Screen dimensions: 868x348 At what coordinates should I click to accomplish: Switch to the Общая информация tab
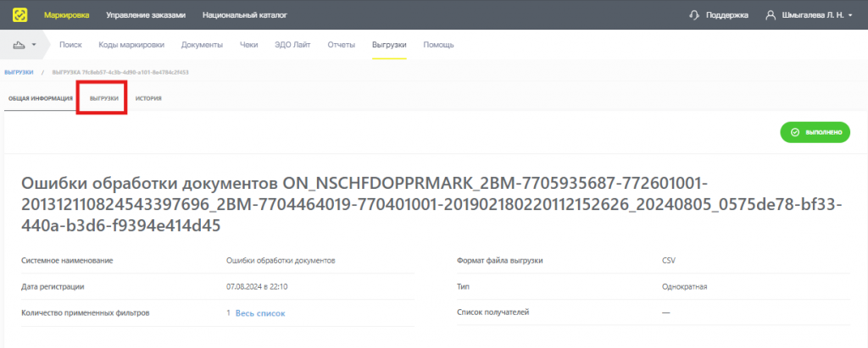[x=41, y=98]
